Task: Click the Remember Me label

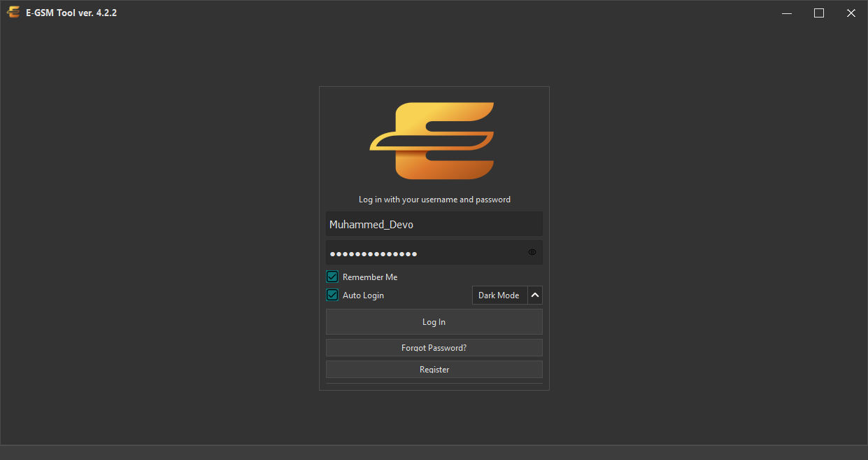Action: click(x=370, y=277)
